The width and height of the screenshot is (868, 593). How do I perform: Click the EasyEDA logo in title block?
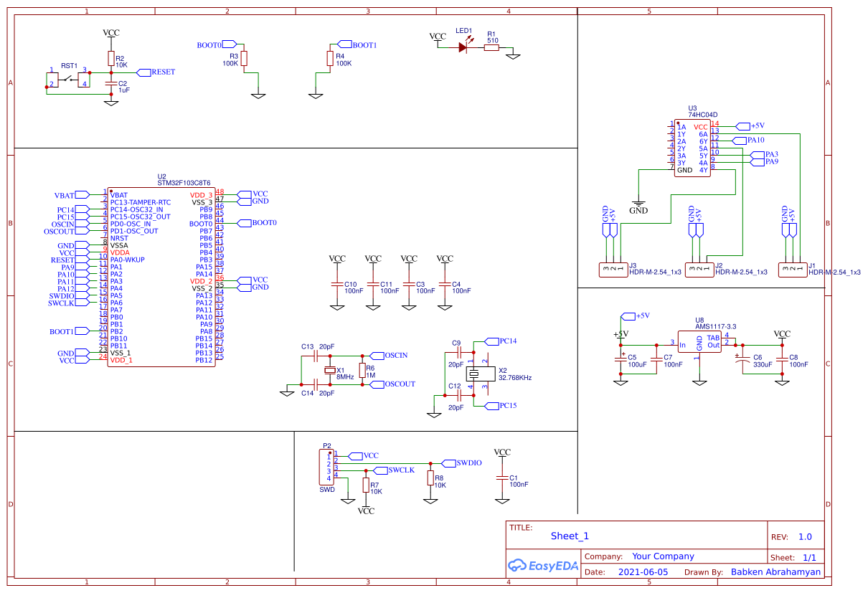pos(543,565)
